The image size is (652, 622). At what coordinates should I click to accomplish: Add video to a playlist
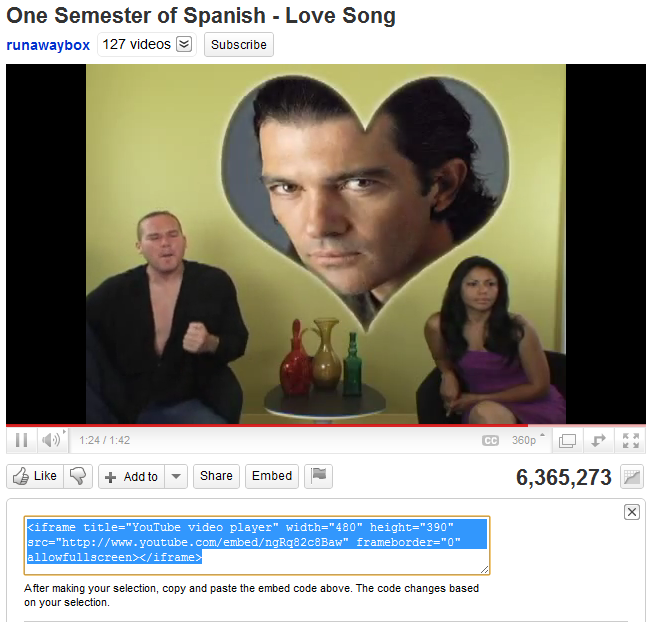pos(132,476)
